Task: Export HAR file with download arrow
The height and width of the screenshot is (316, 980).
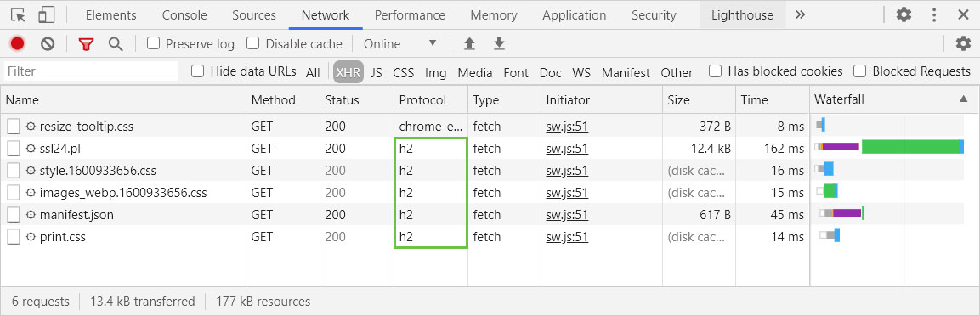Action: (x=499, y=43)
